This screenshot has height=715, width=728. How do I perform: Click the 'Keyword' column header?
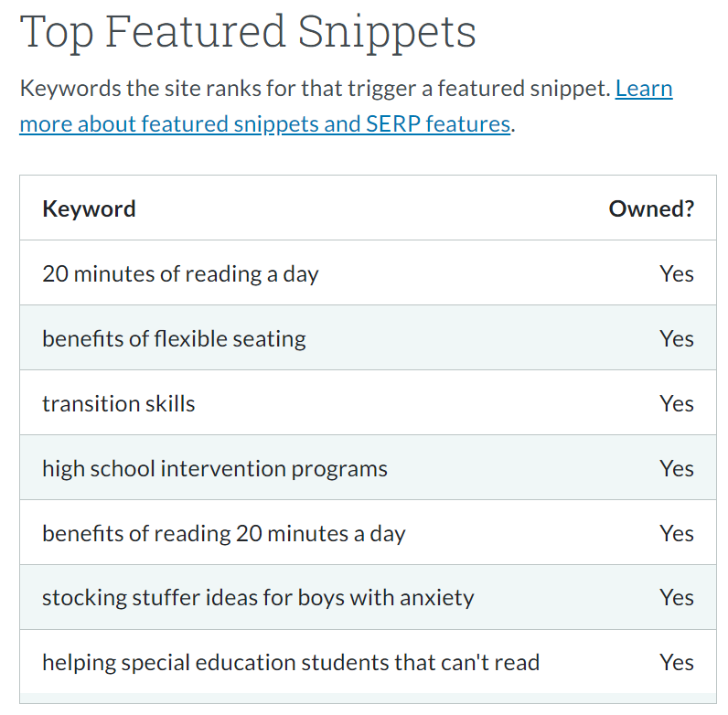pyautogui.click(x=89, y=208)
